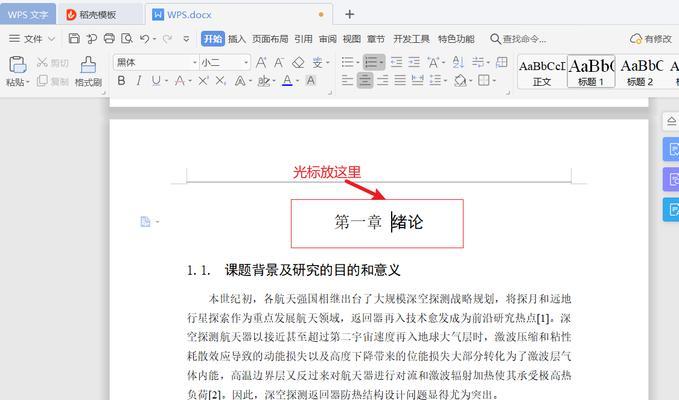This screenshot has height=400, width=679.
Task: Click the top blue sidebar panel icon
Action: click(x=672, y=149)
